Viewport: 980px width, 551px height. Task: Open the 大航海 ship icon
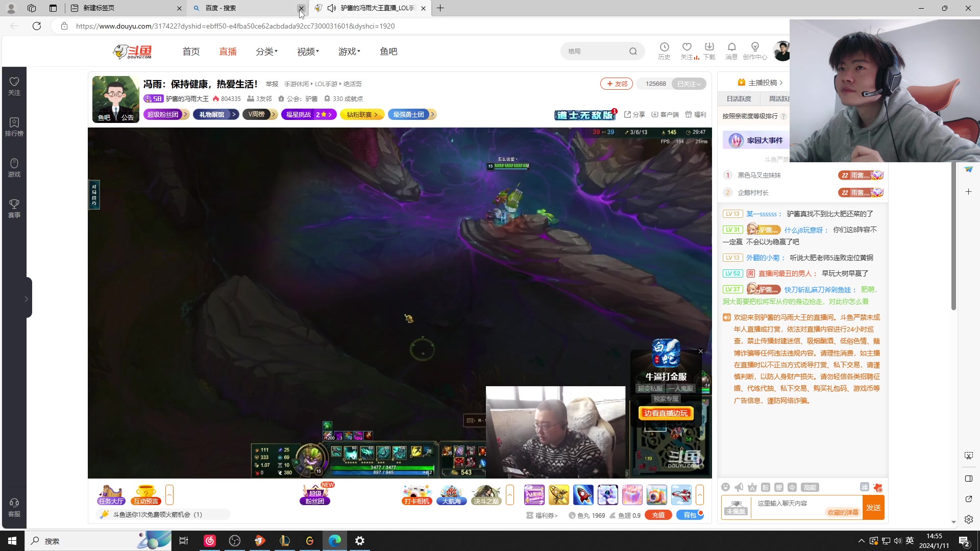tap(452, 495)
